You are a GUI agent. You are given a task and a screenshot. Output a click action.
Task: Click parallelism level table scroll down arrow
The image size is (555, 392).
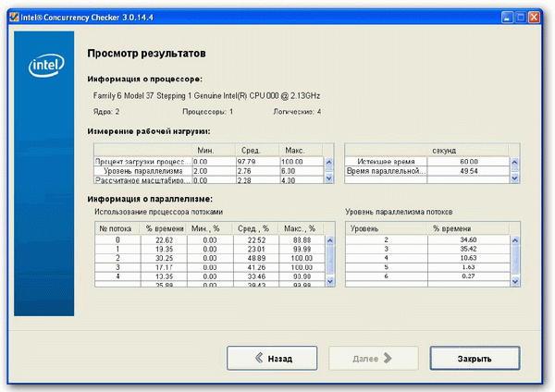(515, 282)
